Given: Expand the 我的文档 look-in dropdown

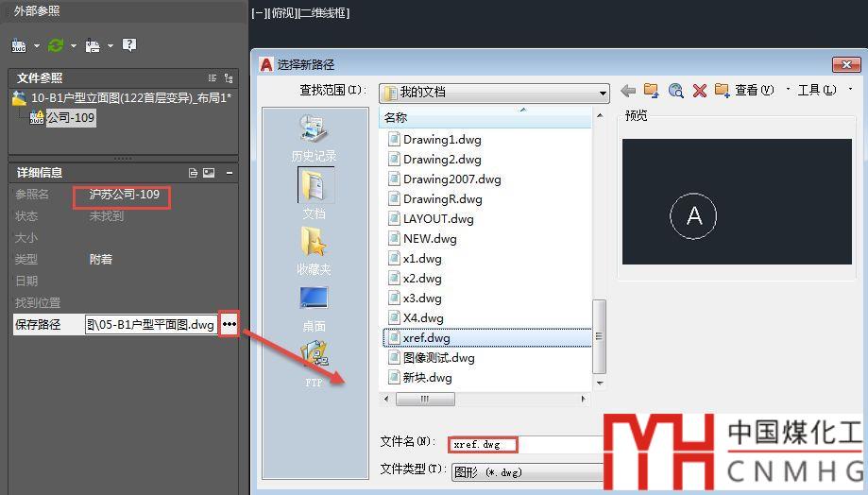Looking at the screenshot, I should (603, 93).
